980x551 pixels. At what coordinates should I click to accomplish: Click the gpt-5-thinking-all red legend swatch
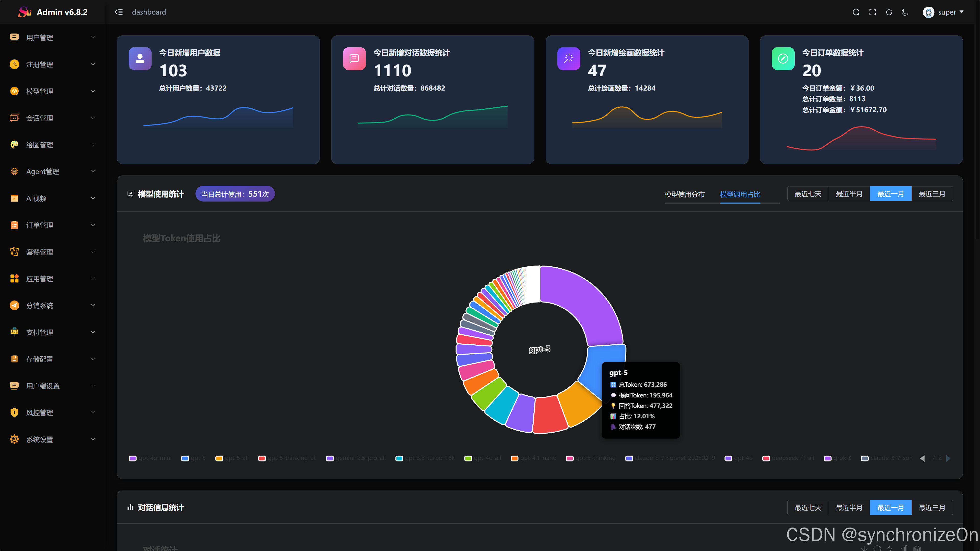pyautogui.click(x=262, y=458)
